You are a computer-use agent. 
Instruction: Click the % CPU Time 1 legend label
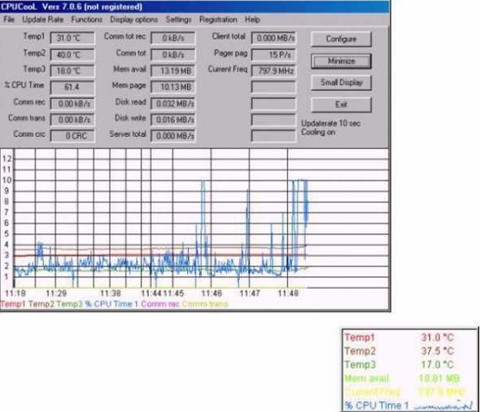coord(111,304)
